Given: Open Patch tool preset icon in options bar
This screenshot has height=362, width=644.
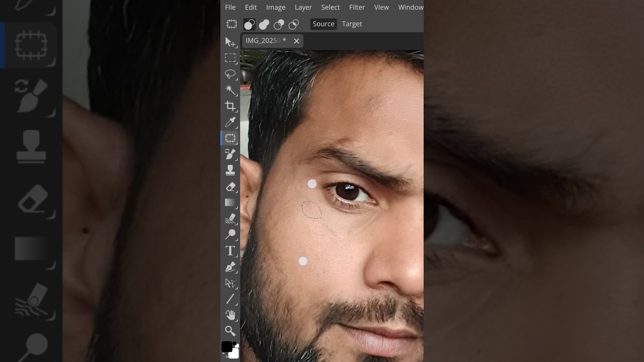Looking at the screenshot, I should point(231,24).
